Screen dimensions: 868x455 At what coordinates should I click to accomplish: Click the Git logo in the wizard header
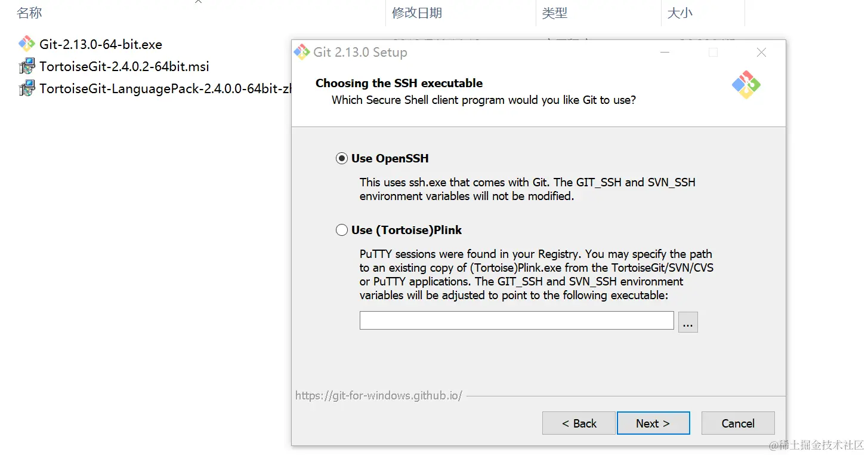tap(746, 85)
